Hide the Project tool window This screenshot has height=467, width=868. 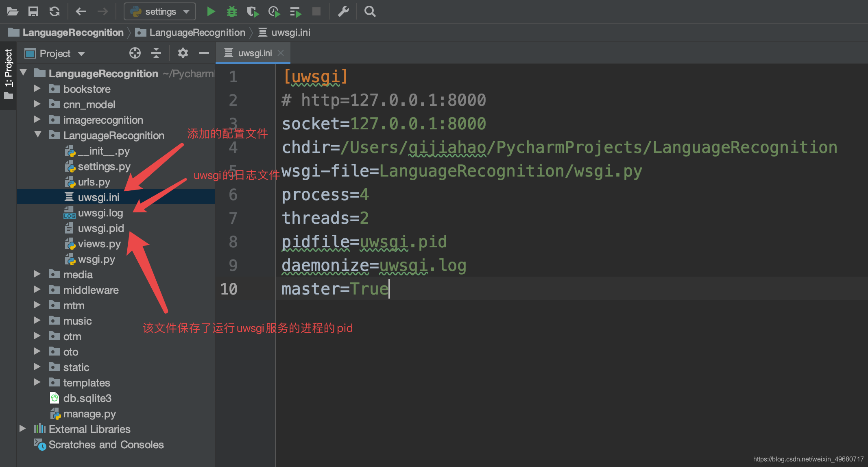coord(204,53)
